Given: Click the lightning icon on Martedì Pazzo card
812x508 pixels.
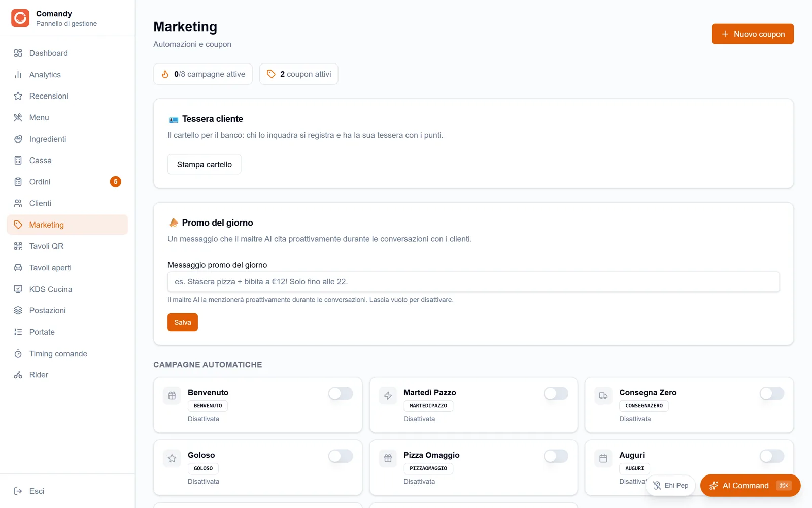Looking at the screenshot, I should coord(388,396).
